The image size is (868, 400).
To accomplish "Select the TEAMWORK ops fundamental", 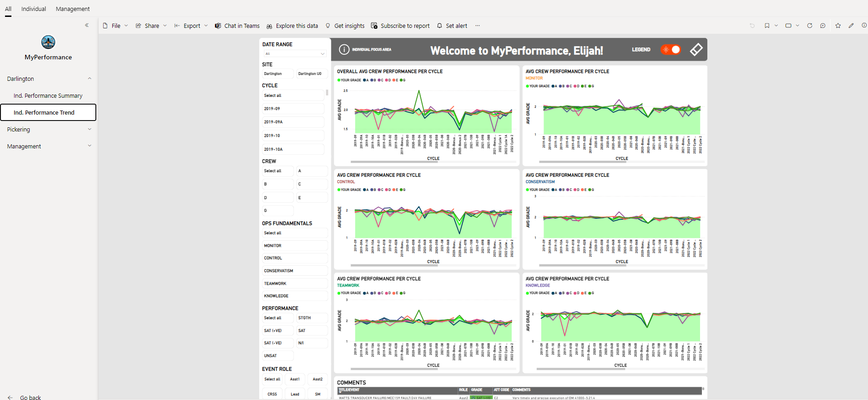I will pos(295,284).
